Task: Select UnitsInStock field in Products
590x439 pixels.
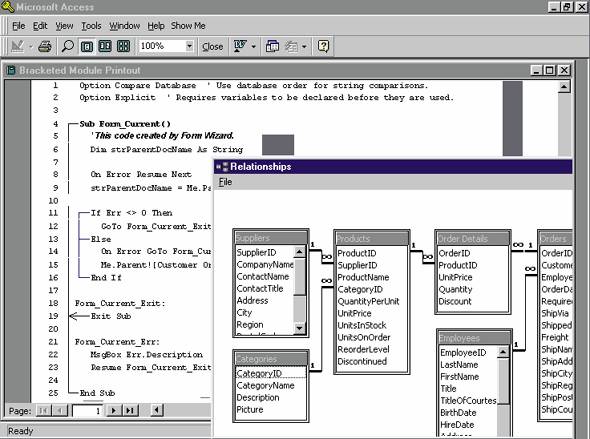Action: click(362, 325)
